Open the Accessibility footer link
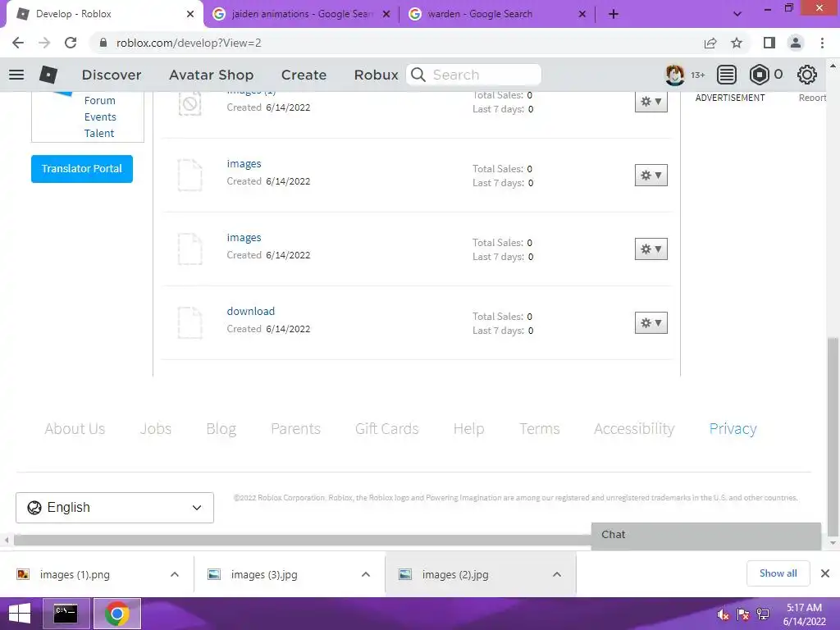 click(634, 428)
